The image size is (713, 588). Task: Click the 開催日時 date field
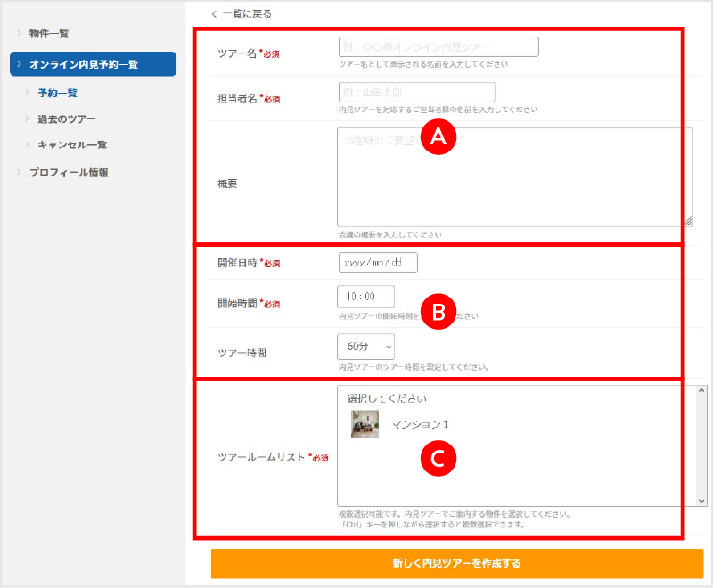[377, 263]
